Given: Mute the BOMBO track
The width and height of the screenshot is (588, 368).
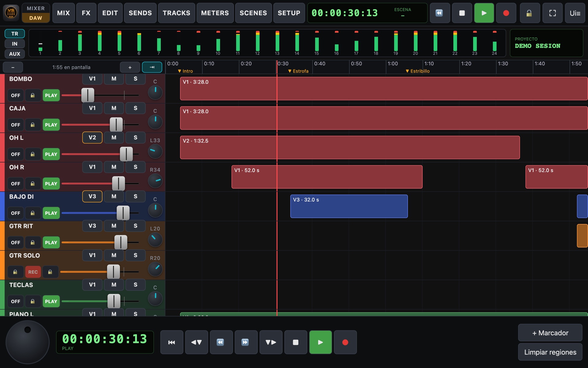Looking at the screenshot, I should pyautogui.click(x=114, y=79).
